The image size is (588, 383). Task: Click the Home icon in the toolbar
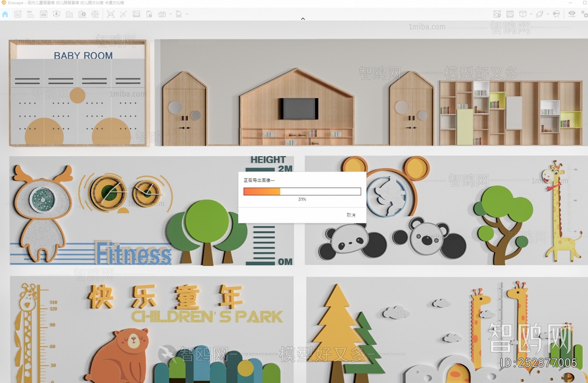[x=5, y=14]
